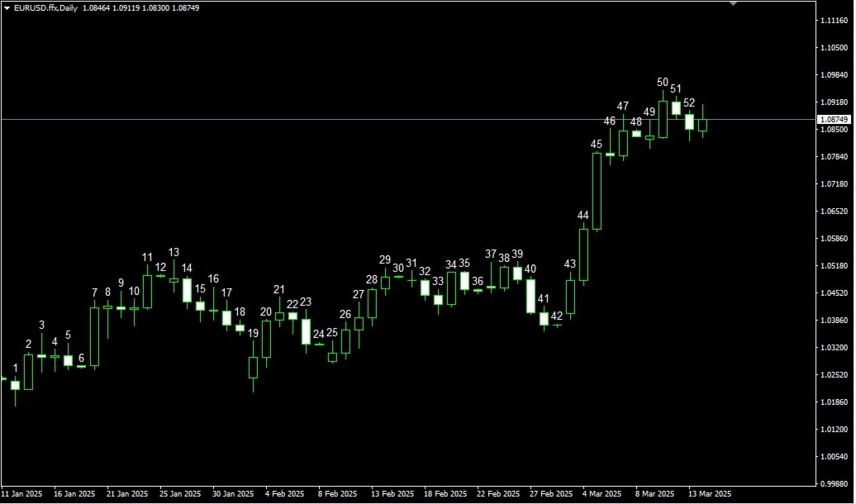Click the 11 Jan 2025 date label

coord(21,494)
